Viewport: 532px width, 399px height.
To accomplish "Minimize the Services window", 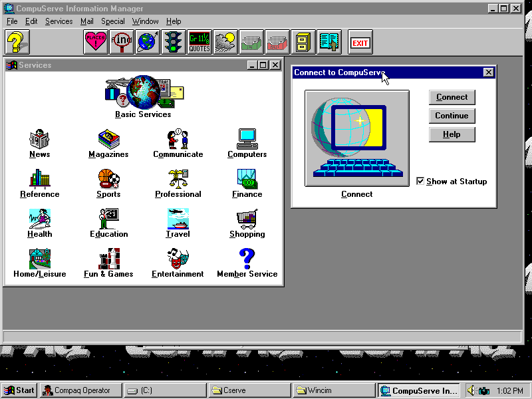I will pyautogui.click(x=252, y=65).
